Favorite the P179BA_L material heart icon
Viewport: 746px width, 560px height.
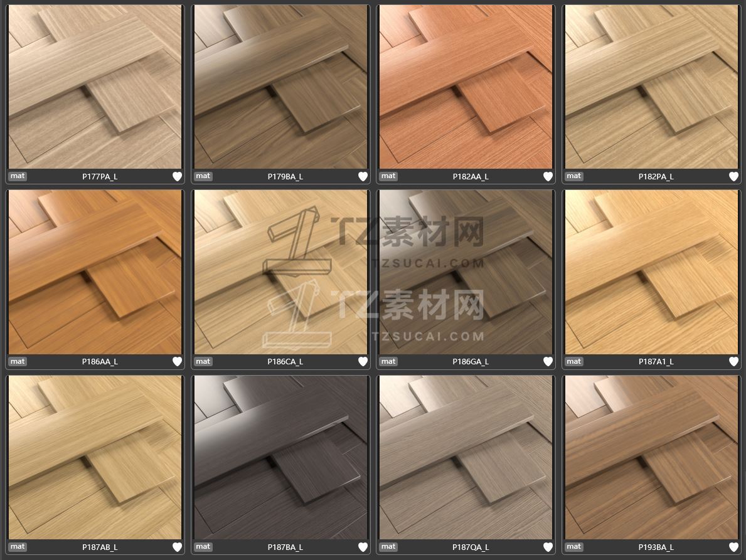pos(363,176)
